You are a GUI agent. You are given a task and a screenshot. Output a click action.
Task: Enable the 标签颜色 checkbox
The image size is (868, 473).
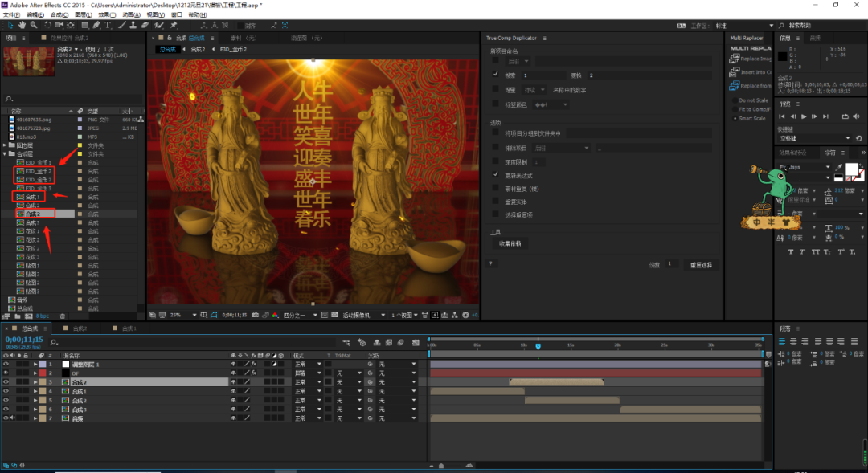tap(495, 104)
